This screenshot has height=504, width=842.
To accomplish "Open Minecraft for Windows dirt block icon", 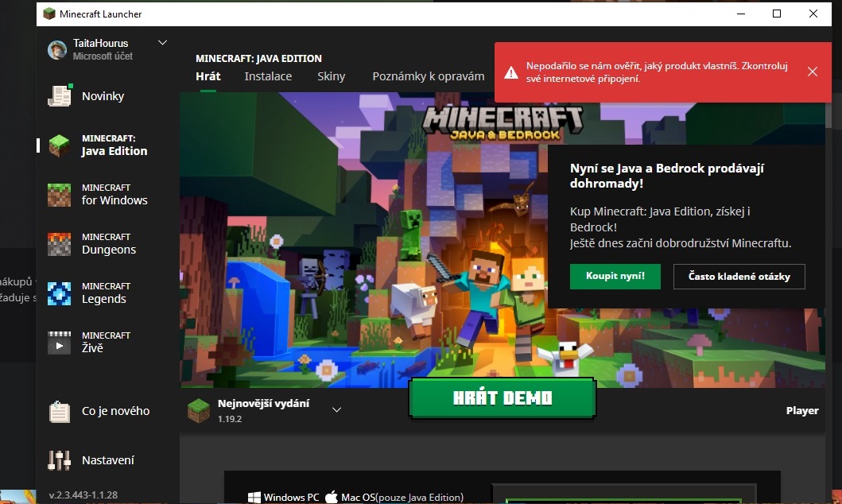I will pos(59,195).
